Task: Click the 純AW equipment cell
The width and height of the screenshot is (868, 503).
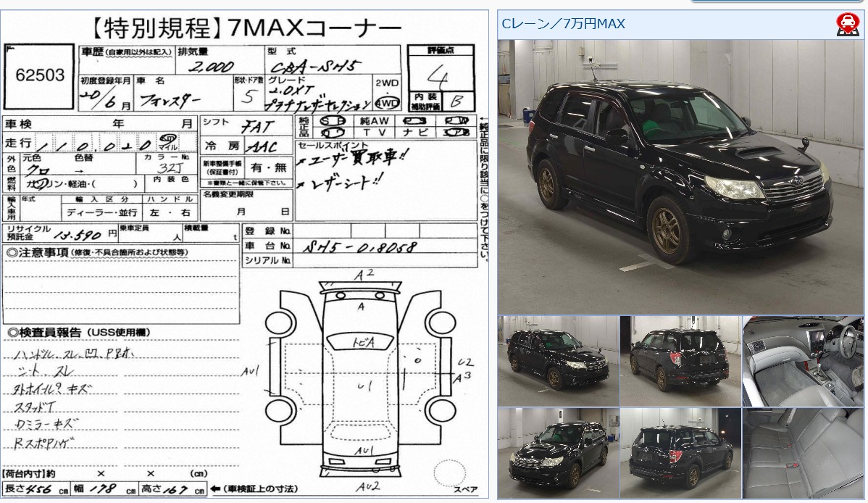Action: pos(375,120)
